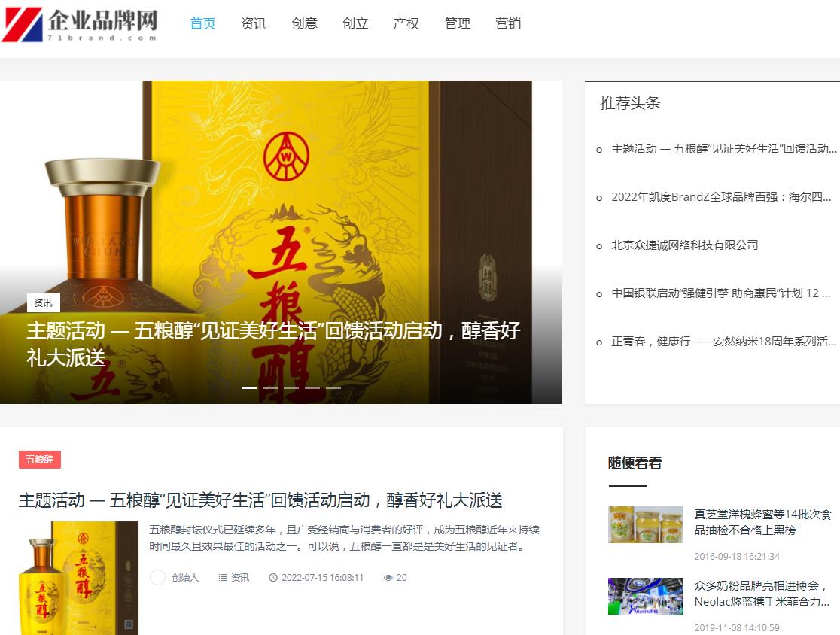Click the 推荐头条 section heading
Viewport: 840px width, 635px height.
click(630, 103)
